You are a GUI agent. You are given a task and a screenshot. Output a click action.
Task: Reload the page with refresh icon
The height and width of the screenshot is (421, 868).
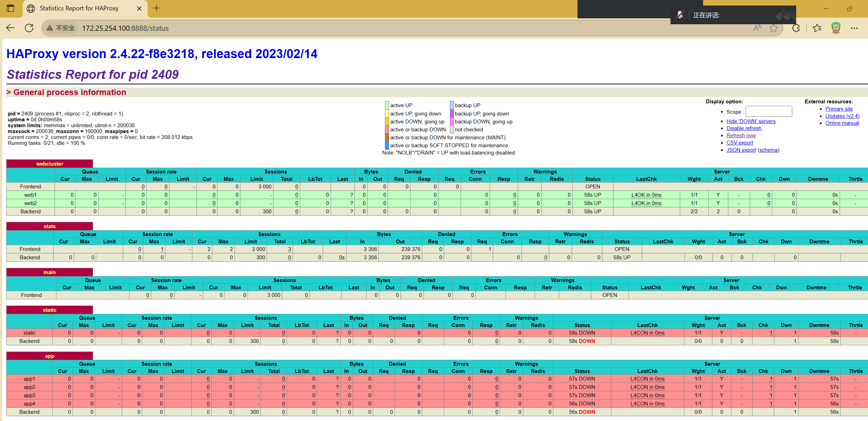click(x=29, y=28)
